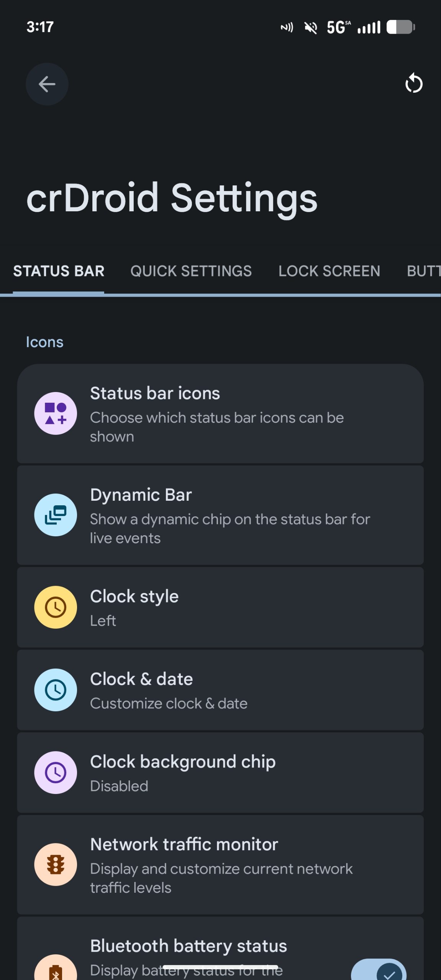Tap the Bluetooth battery status icon
441x980 pixels.
[x=56, y=967]
